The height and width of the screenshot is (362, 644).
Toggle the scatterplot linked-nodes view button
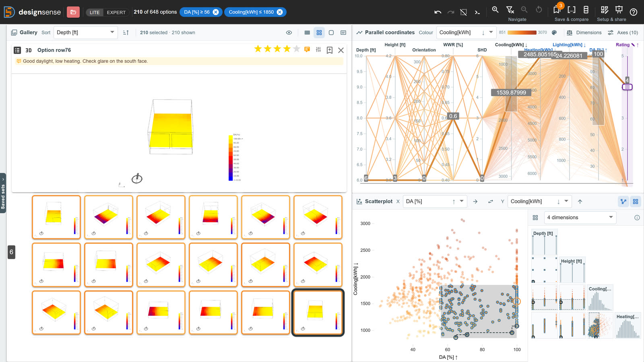coord(623,202)
